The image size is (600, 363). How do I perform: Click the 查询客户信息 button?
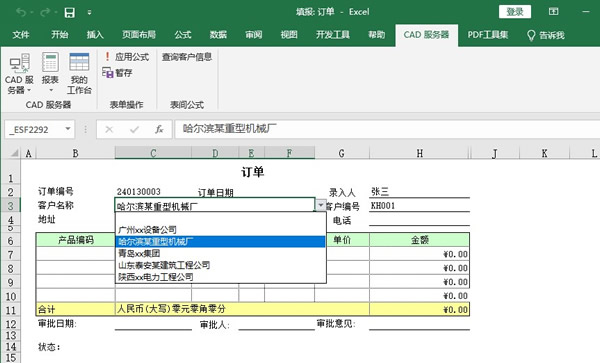(x=187, y=57)
